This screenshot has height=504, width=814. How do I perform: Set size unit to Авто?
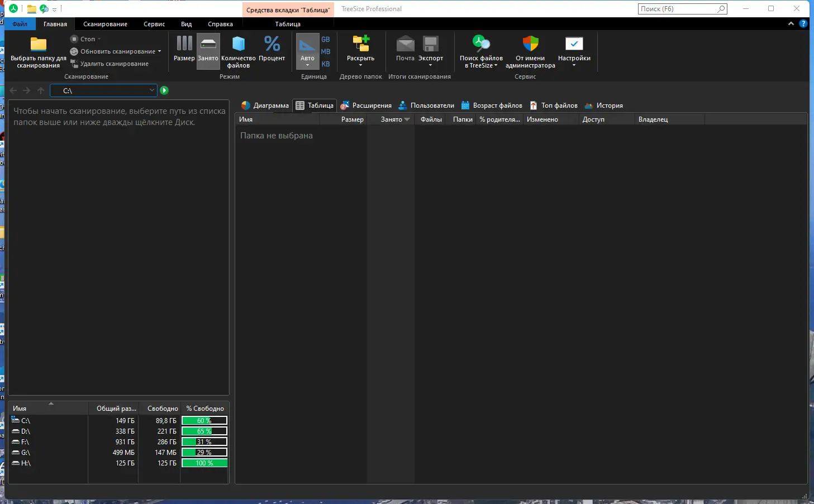[307, 52]
